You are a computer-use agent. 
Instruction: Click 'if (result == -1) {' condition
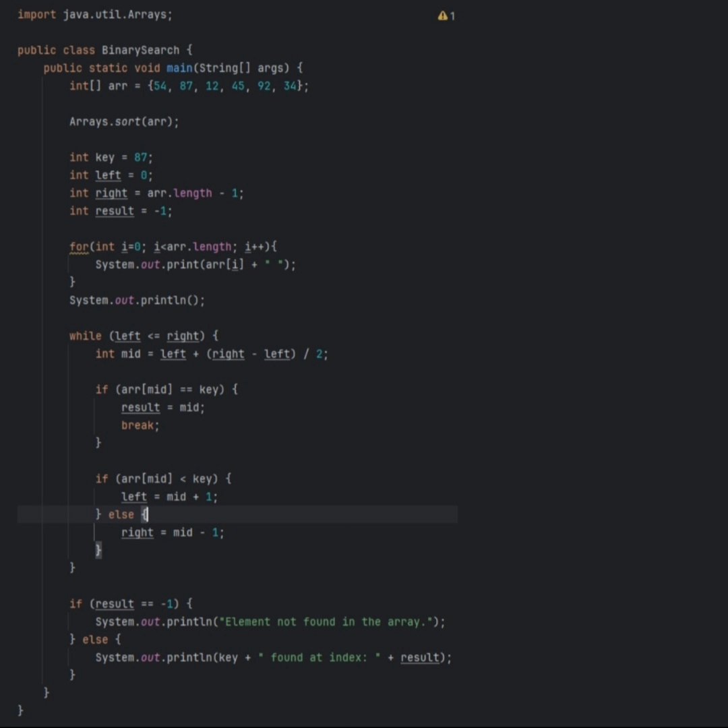pos(131,604)
